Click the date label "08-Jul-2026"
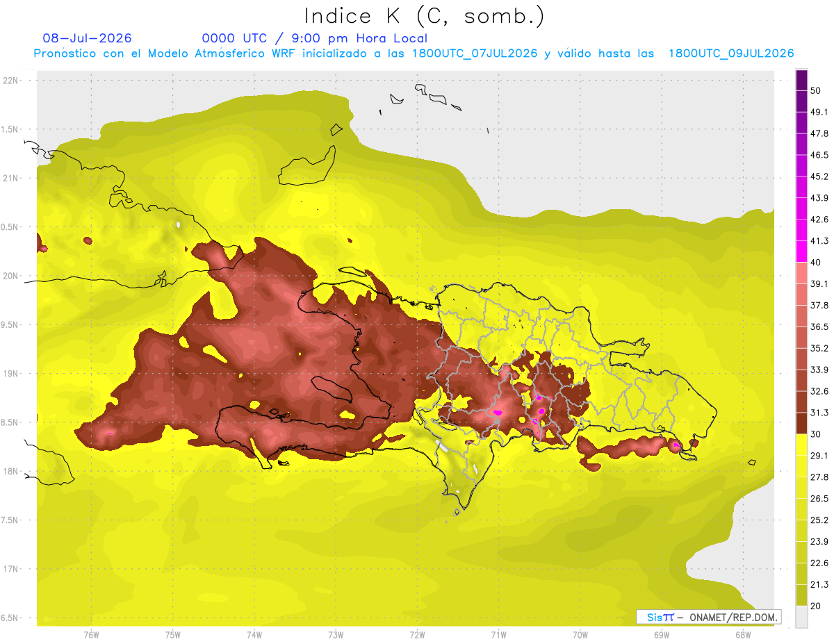 (87, 38)
